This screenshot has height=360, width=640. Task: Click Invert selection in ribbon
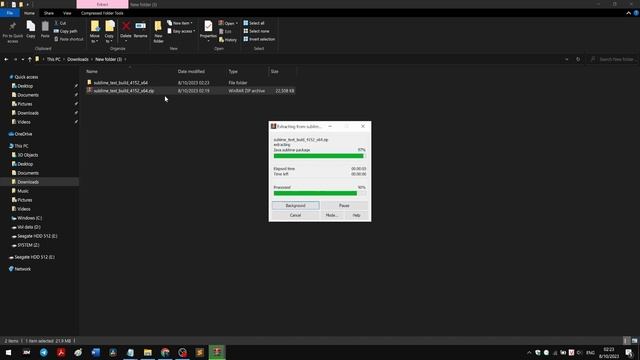click(259, 39)
